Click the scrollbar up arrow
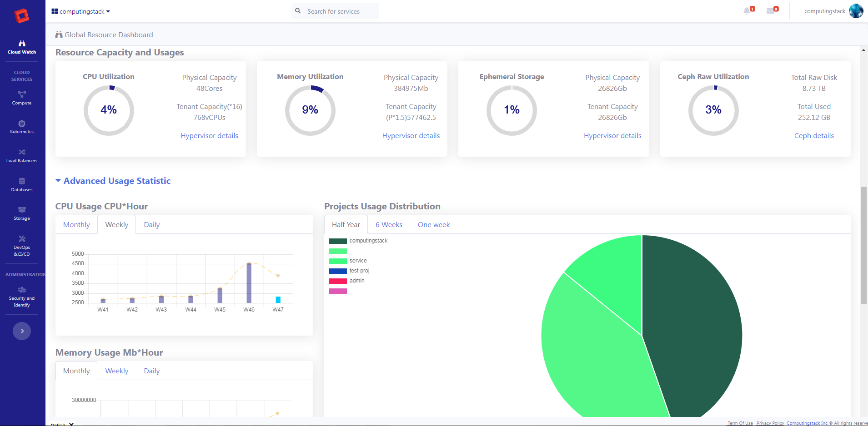 (x=863, y=50)
